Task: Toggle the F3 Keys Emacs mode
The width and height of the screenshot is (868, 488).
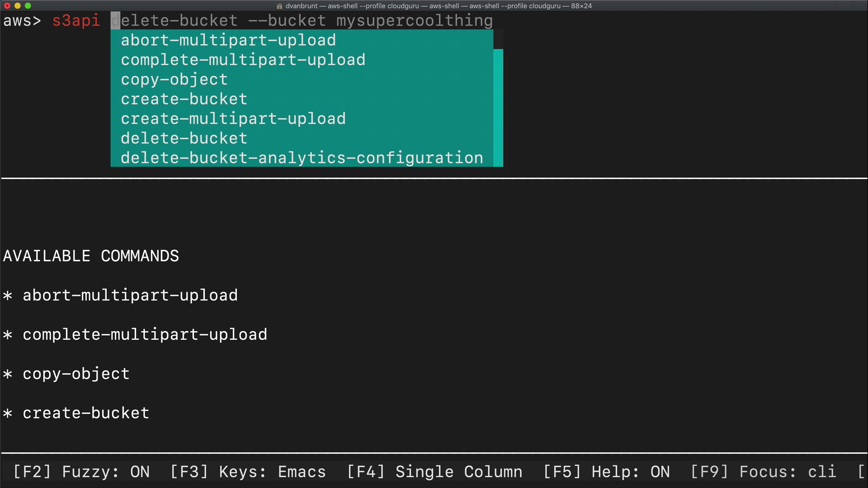Action: pyautogui.click(x=248, y=472)
